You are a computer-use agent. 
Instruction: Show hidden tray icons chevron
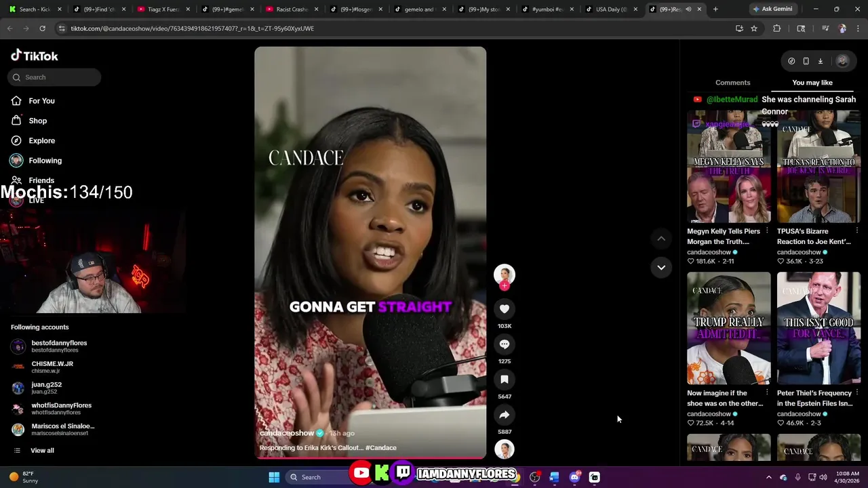pos(768,477)
